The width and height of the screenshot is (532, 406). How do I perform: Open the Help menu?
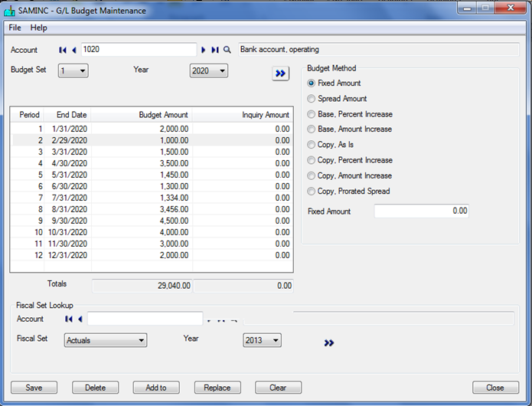click(x=39, y=28)
